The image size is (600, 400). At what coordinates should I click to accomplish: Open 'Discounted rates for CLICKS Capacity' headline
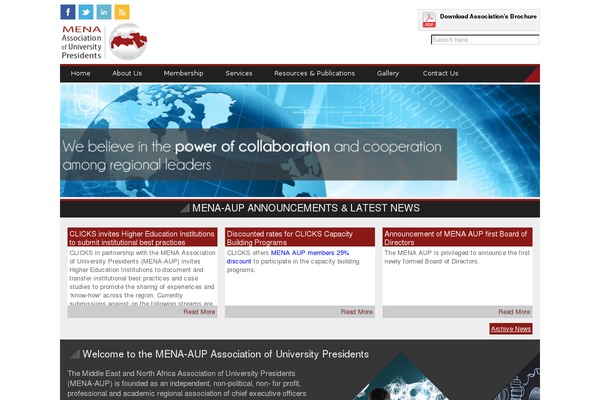click(x=290, y=238)
